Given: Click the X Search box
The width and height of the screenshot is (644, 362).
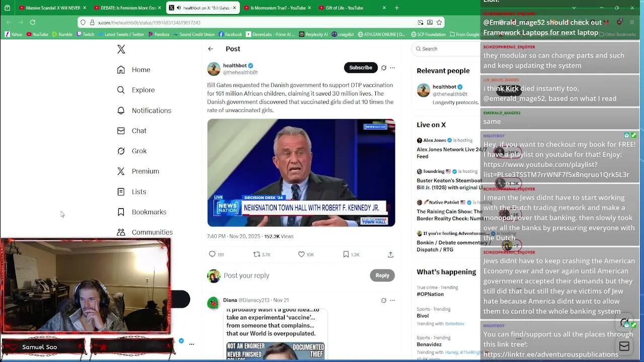Looking at the screenshot, I should coord(445,49).
